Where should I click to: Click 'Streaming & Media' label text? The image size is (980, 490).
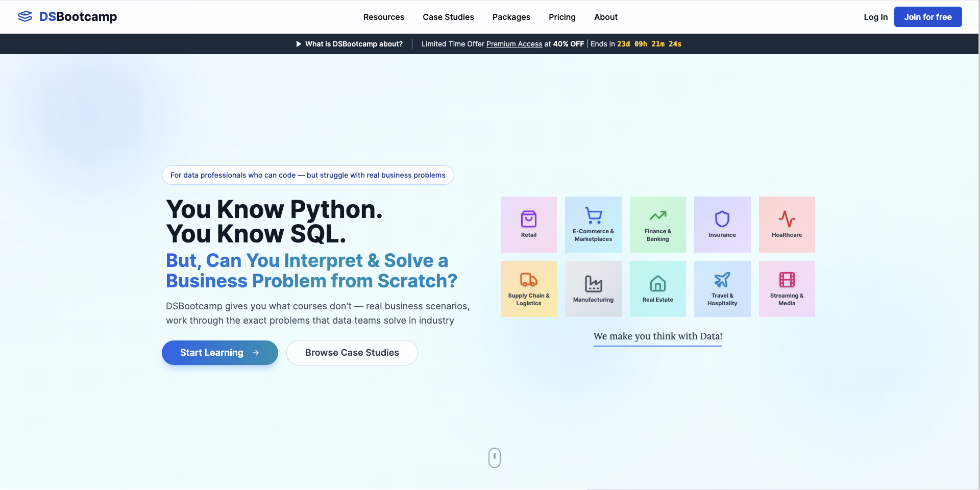pos(787,299)
